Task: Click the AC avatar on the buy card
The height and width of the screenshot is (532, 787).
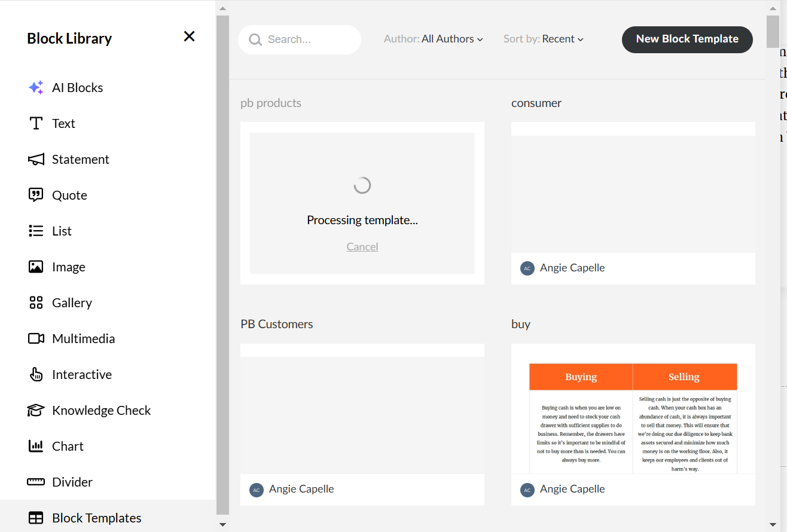Action: pyautogui.click(x=527, y=490)
